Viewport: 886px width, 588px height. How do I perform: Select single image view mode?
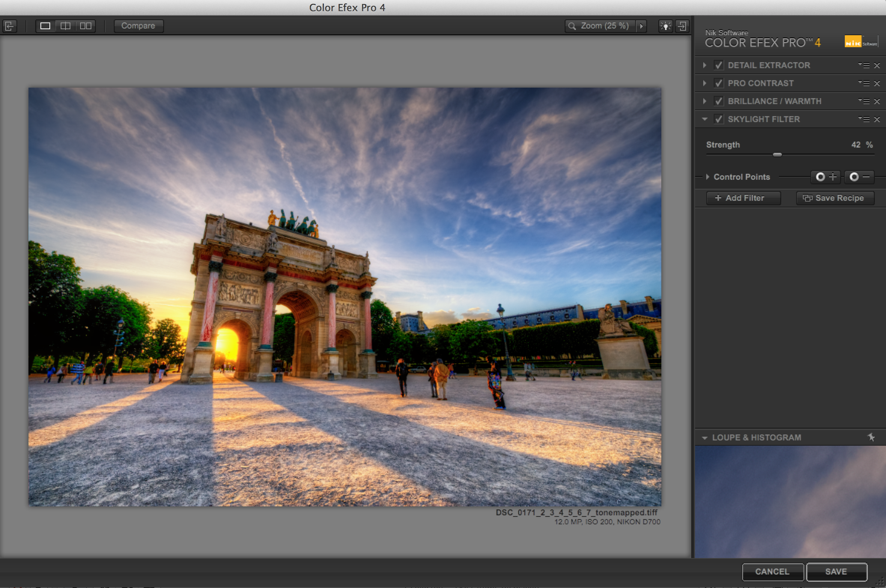click(x=45, y=26)
